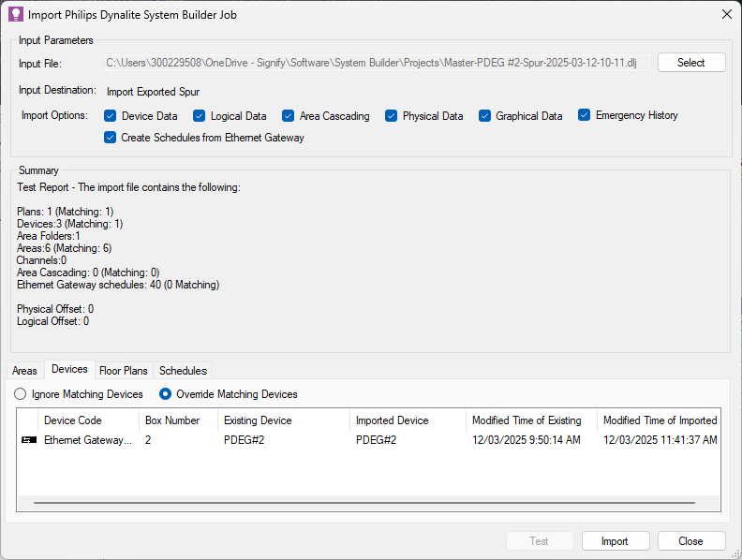Open the Floor Plans tab
742x560 pixels.
point(124,371)
